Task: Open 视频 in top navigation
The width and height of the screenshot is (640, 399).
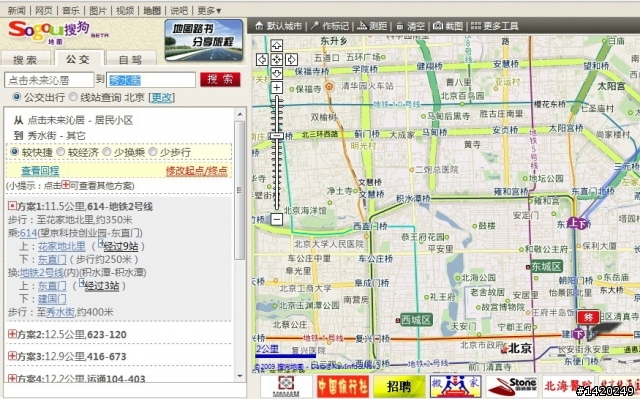Action: click(x=125, y=10)
